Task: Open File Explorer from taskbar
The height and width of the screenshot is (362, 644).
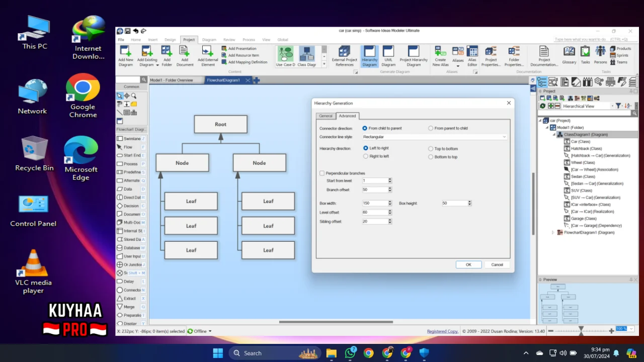Action: click(x=331, y=353)
